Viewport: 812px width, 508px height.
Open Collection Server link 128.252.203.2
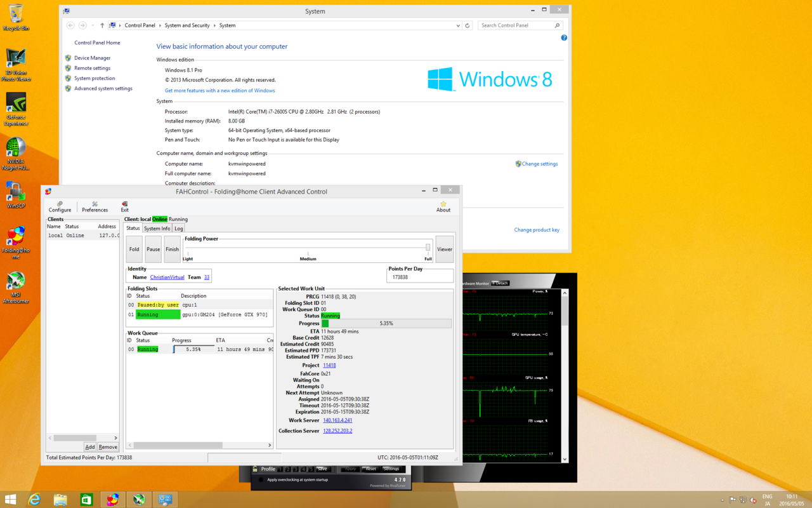(x=337, y=431)
